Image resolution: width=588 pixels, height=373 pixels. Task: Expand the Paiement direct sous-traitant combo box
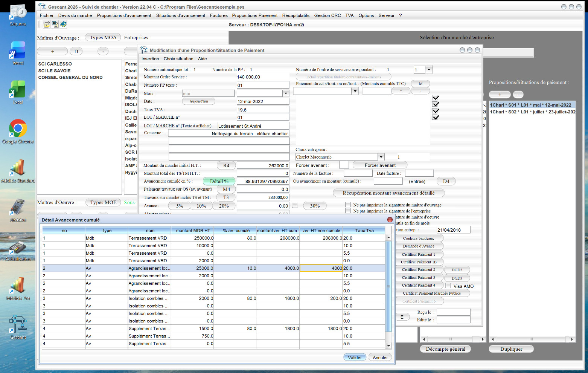pos(355,91)
